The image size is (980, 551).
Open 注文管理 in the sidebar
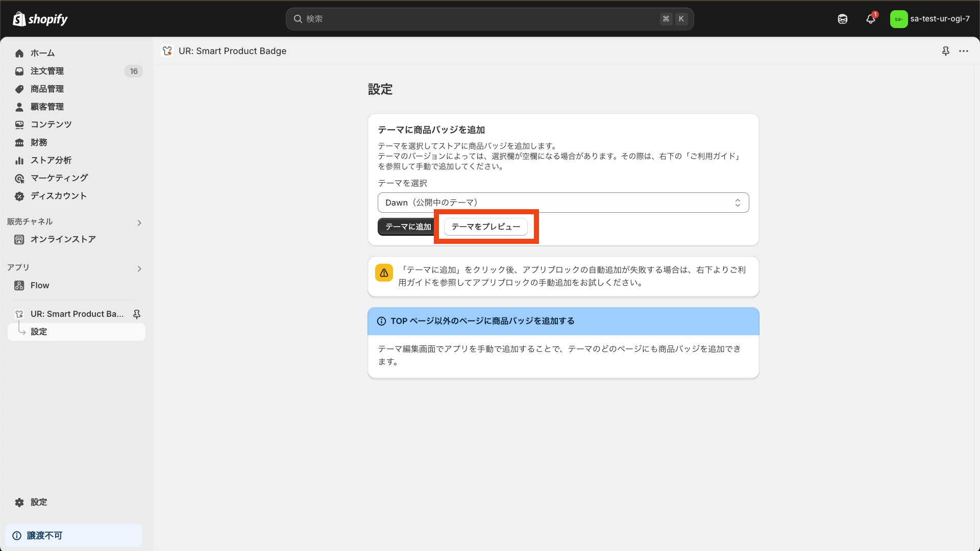click(47, 71)
